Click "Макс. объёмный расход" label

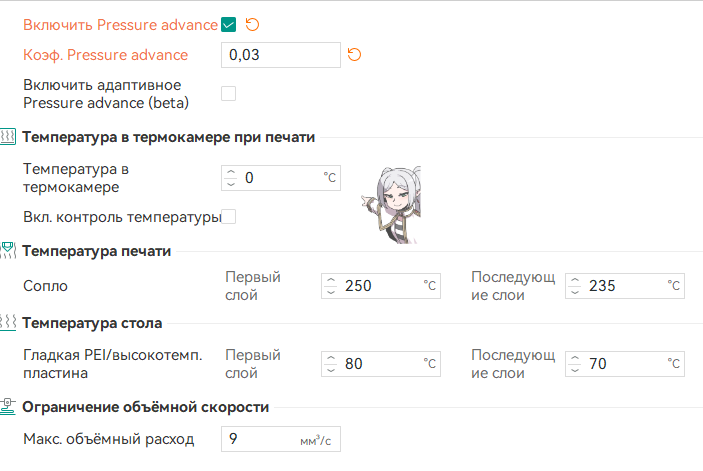pos(108,439)
